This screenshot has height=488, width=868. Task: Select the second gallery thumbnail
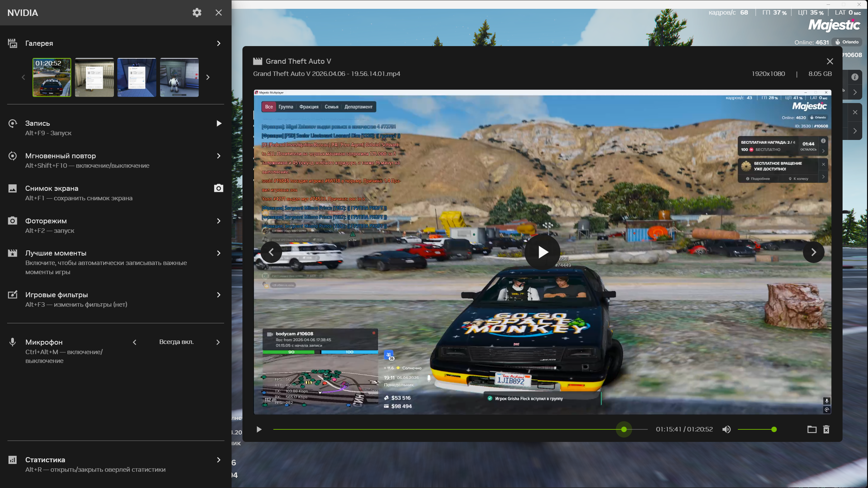(x=94, y=77)
